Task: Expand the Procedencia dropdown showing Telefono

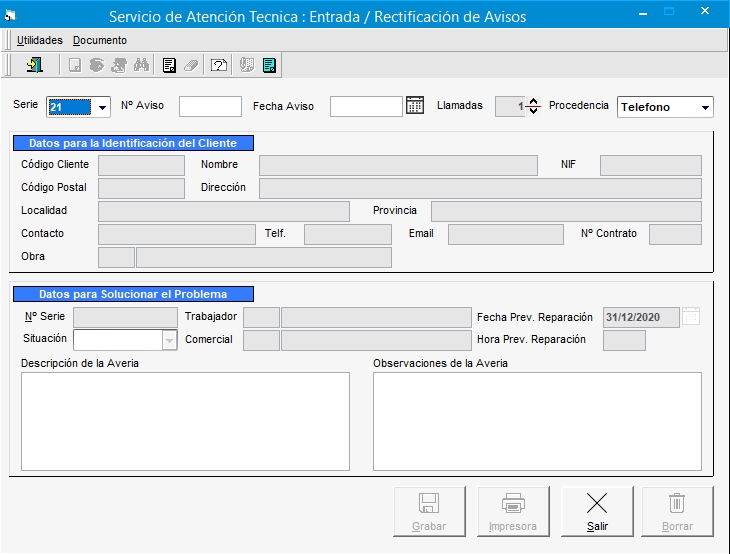Action: point(705,108)
